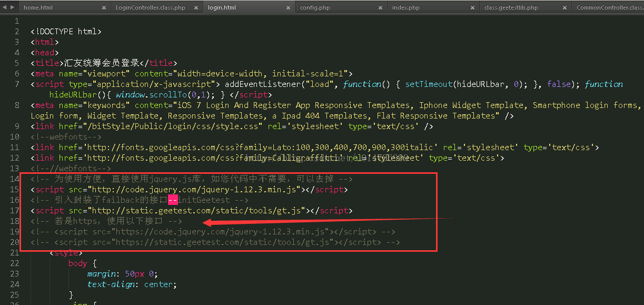Click the 'center' value on line 24
644x305 pixels.
[x=158, y=284]
